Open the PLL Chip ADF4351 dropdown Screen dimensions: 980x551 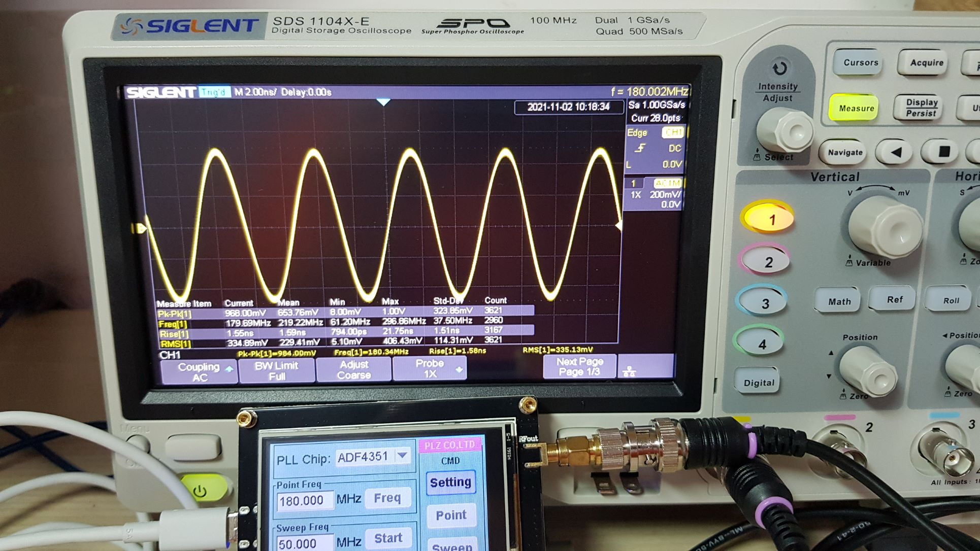click(x=373, y=457)
